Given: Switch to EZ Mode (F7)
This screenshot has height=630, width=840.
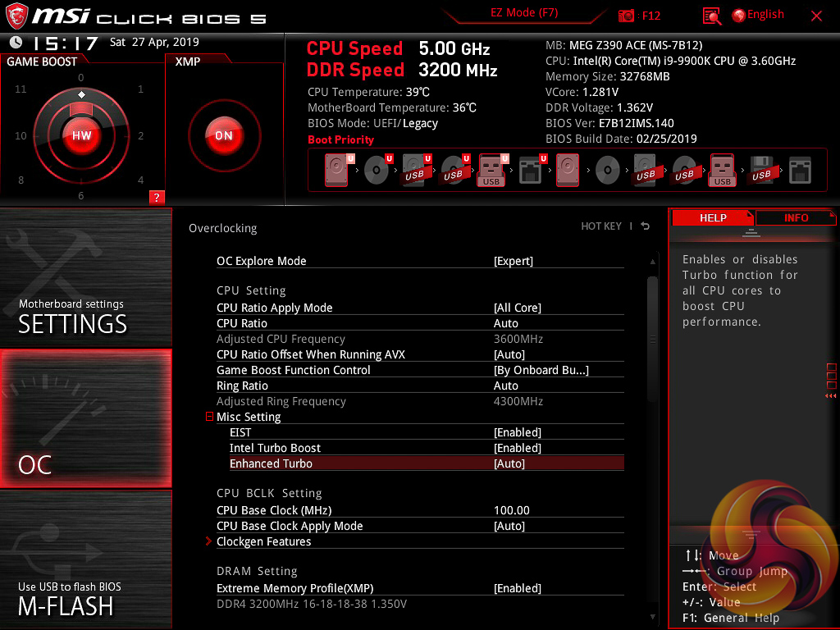Looking at the screenshot, I should click(524, 13).
